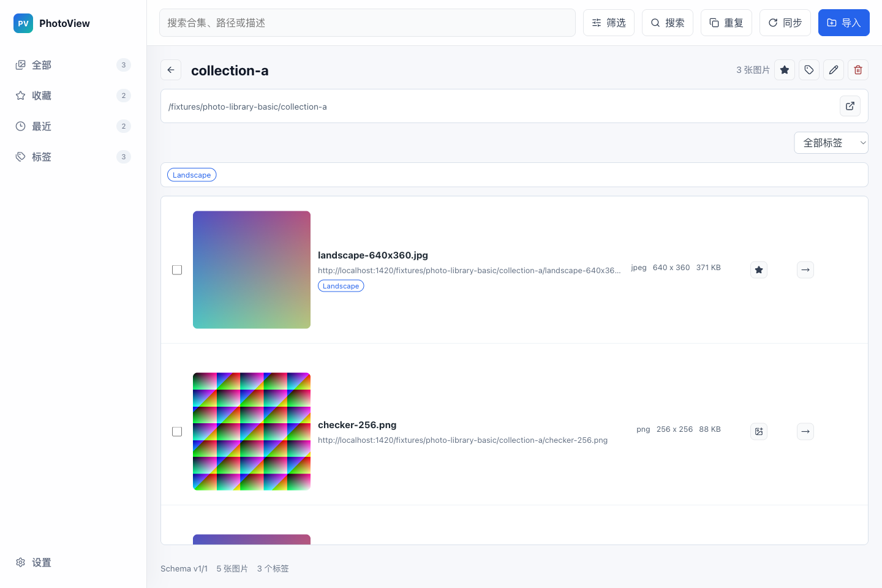
Task: Open the checker-256.png rainbow thumbnail
Action: click(252, 431)
